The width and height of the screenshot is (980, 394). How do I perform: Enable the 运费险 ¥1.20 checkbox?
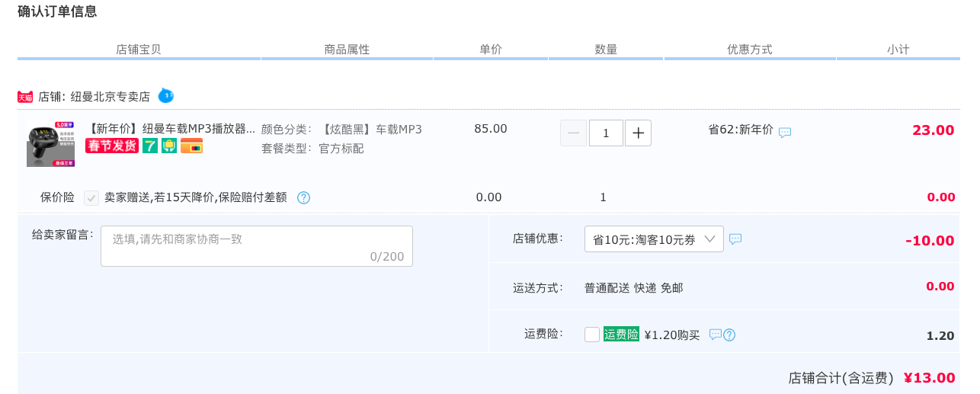[x=592, y=335]
